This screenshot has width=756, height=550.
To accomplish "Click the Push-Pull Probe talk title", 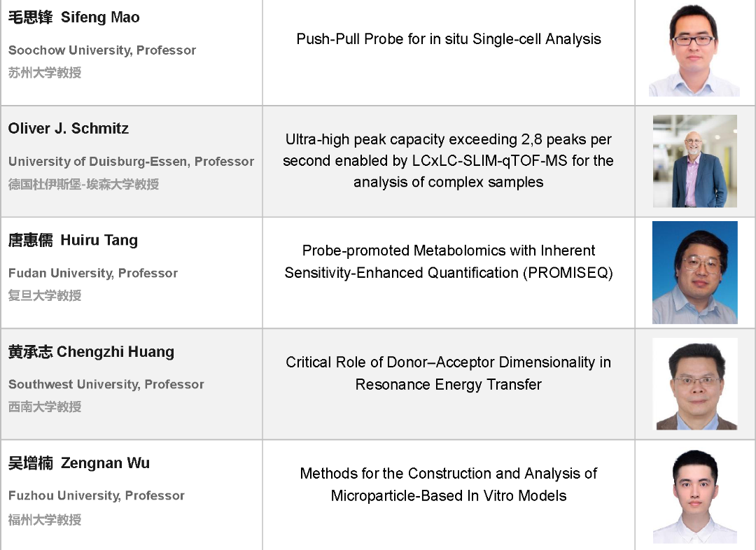I will [449, 38].
